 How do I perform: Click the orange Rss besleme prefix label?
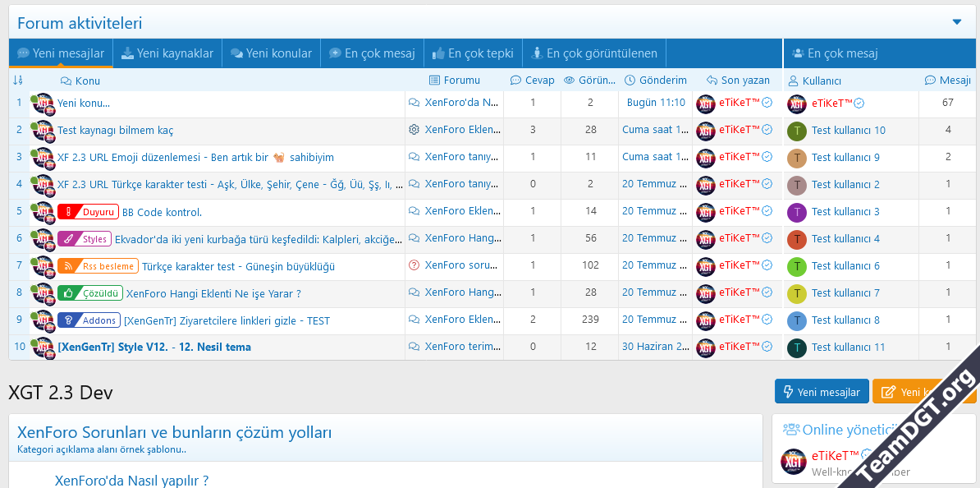(x=98, y=266)
